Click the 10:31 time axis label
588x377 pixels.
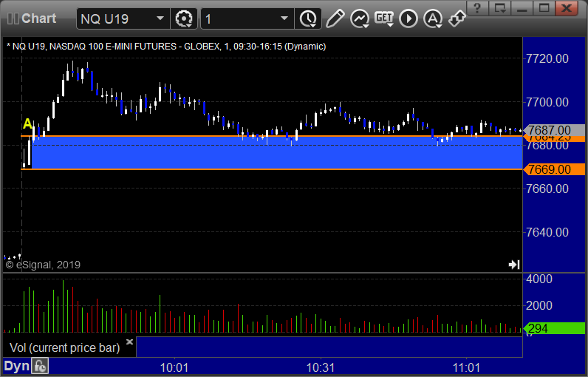point(321,367)
